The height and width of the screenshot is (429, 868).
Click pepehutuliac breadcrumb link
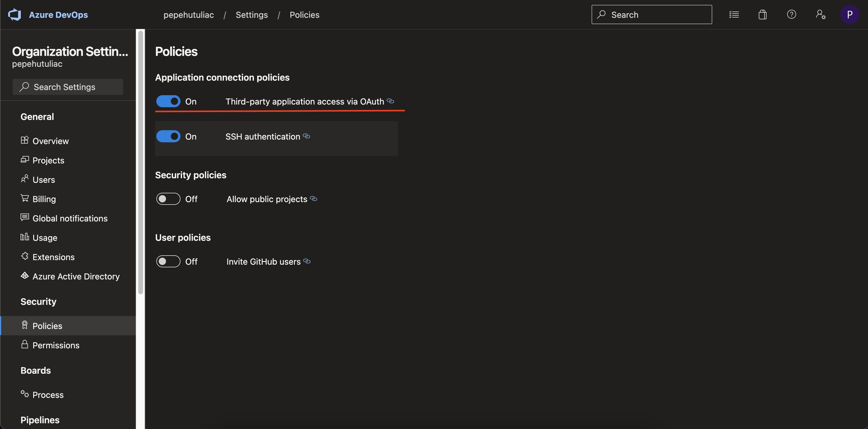[189, 15]
